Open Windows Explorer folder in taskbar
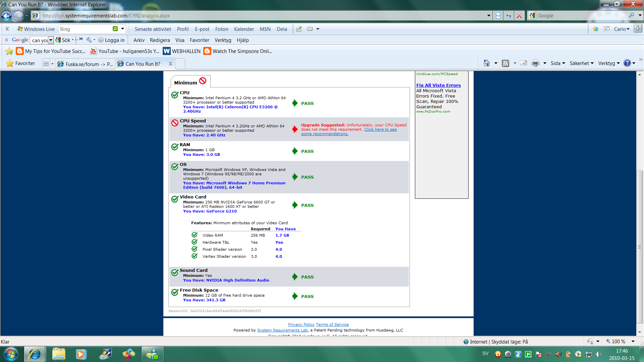 (x=59, y=354)
